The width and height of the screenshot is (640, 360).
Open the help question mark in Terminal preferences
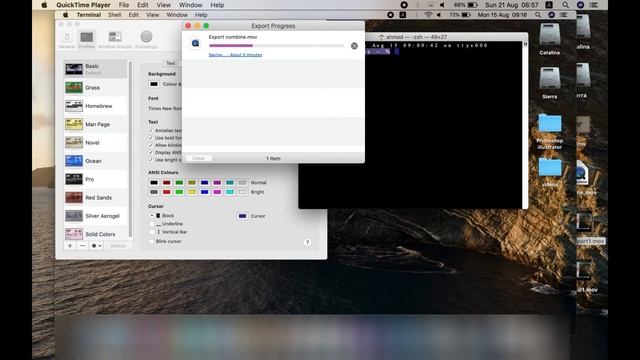pyautogui.click(x=307, y=242)
